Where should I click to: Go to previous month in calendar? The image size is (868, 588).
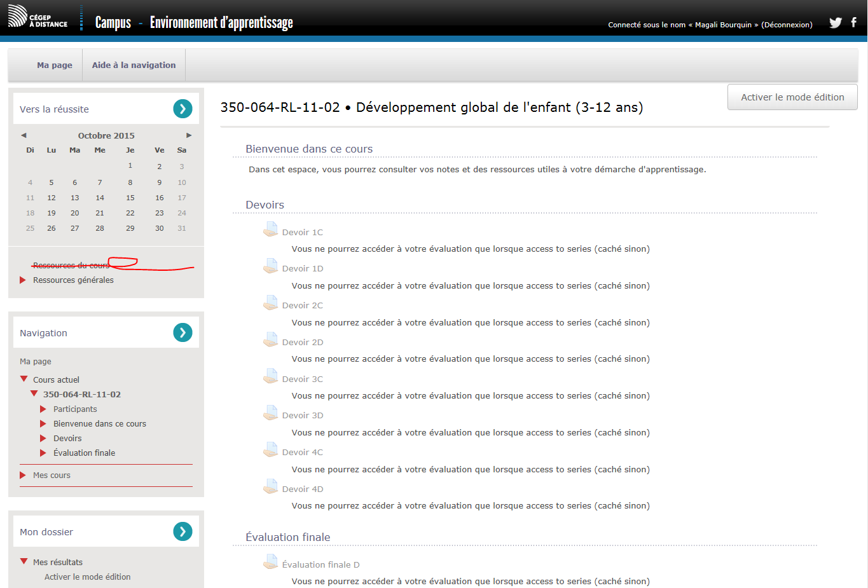(x=24, y=135)
